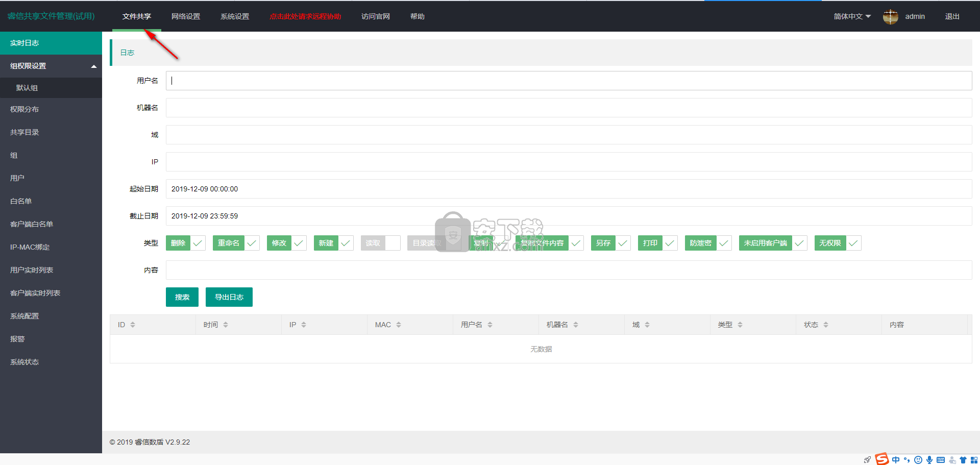The image size is (980, 465).
Task: Collapse the 组权限设置 sidebar section
Action: pyautogui.click(x=51, y=66)
